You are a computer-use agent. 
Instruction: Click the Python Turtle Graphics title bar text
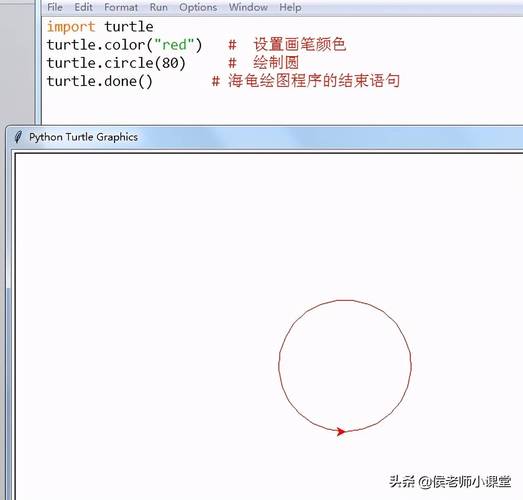click(83, 137)
